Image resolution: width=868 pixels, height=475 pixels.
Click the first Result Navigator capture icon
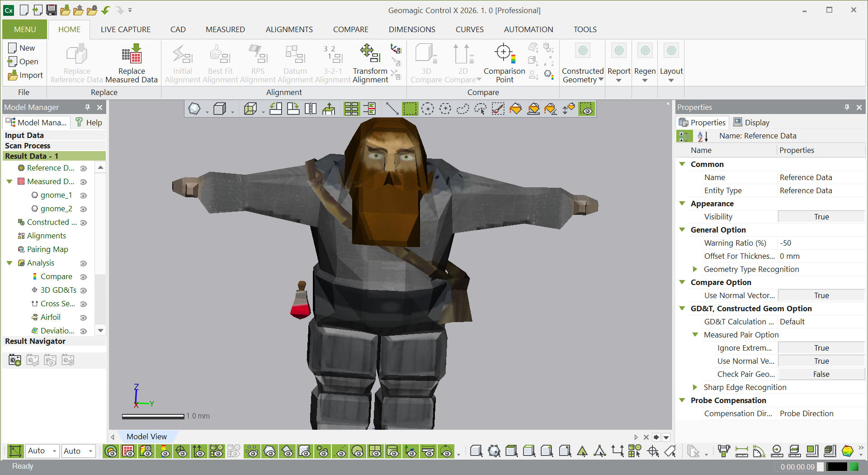click(x=15, y=361)
